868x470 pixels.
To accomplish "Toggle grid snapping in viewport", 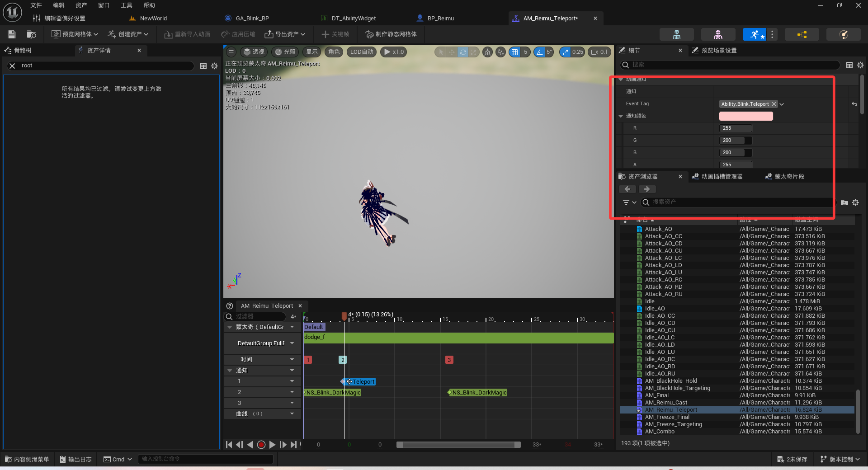I will click(514, 52).
